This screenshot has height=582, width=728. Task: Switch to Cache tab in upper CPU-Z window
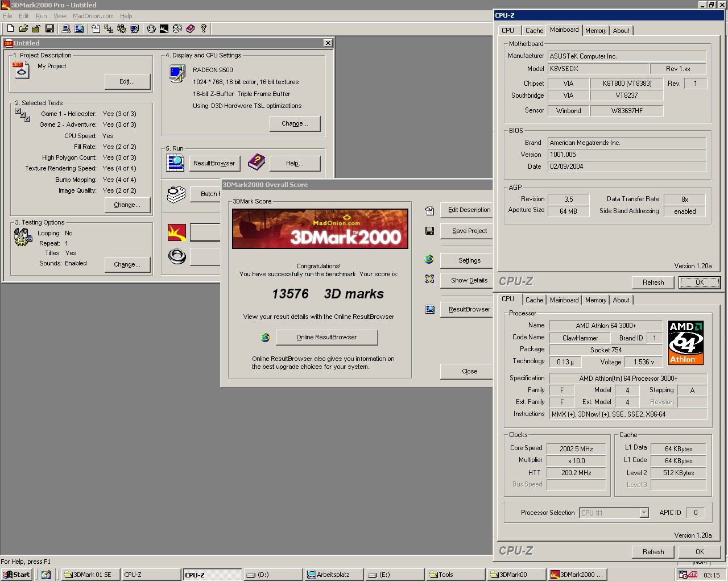534,31
